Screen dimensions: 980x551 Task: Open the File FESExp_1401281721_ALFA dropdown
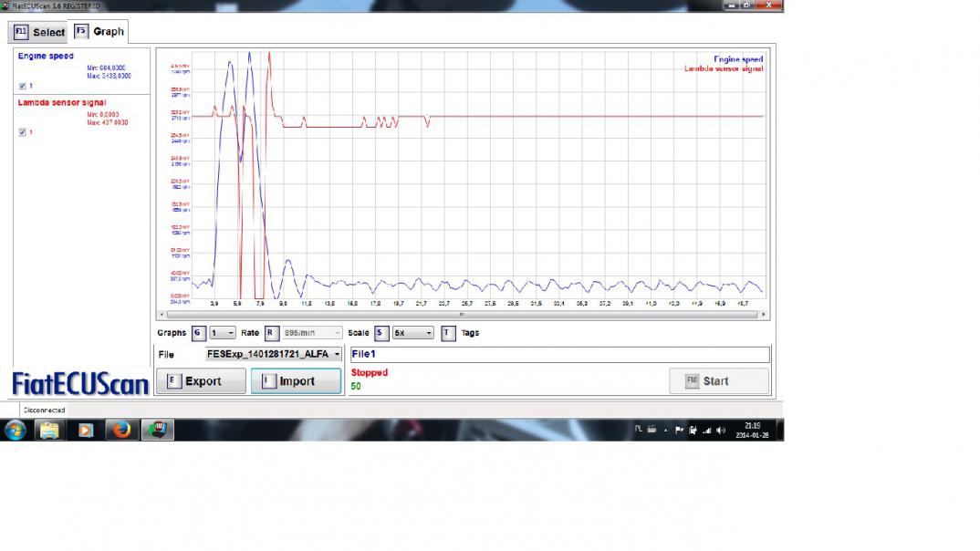coord(273,354)
